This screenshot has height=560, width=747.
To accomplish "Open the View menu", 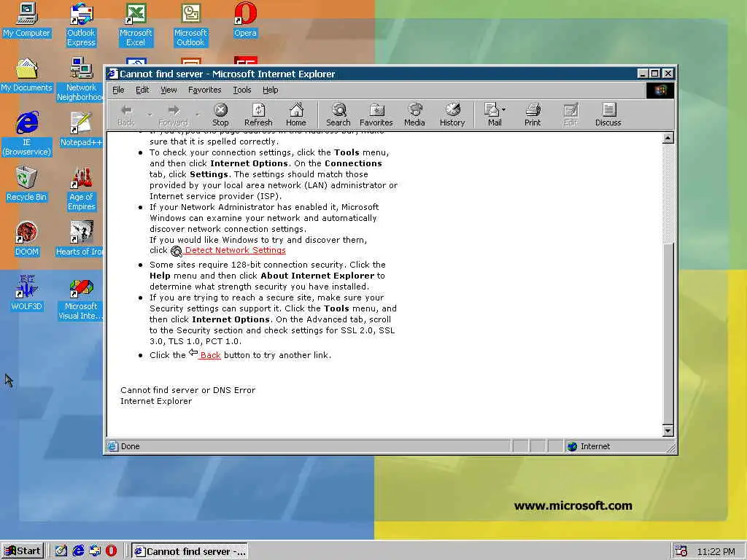I will click(169, 90).
